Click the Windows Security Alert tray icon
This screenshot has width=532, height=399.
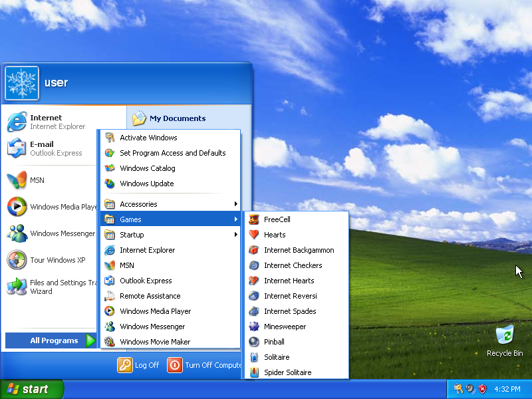482,389
